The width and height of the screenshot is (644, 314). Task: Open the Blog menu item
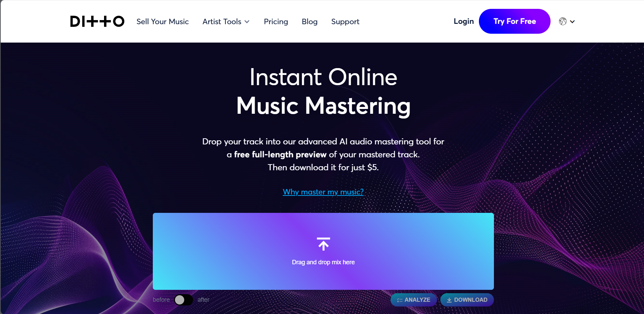pyautogui.click(x=310, y=21)
